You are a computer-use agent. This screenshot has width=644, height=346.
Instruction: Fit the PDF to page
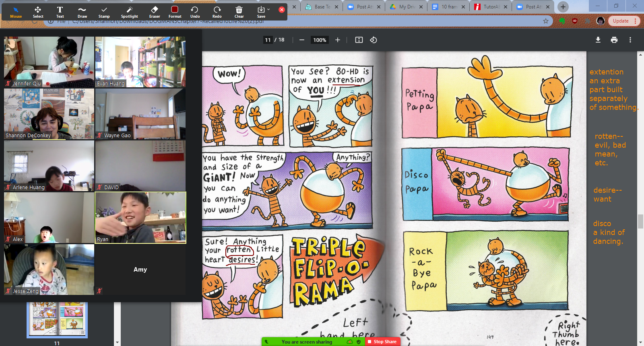point(359,40)
